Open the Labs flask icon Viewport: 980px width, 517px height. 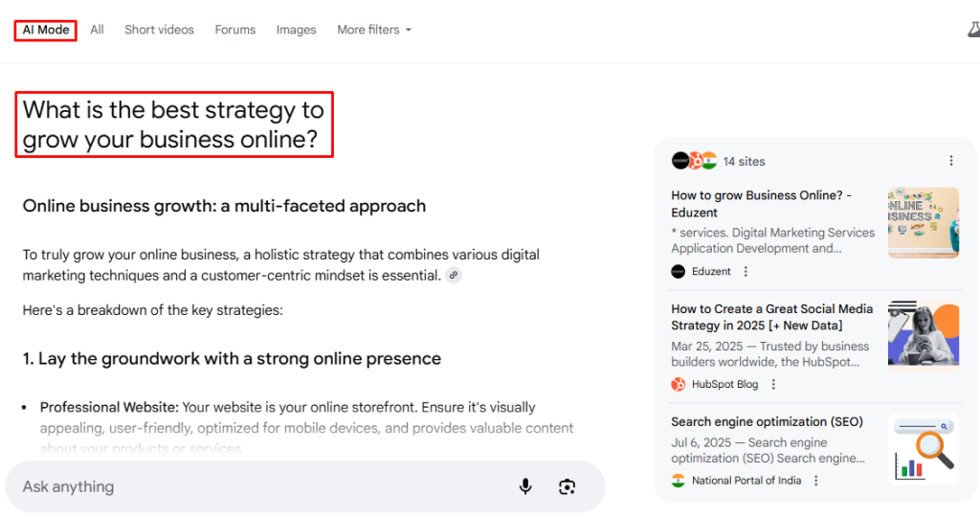click(973, 30)
